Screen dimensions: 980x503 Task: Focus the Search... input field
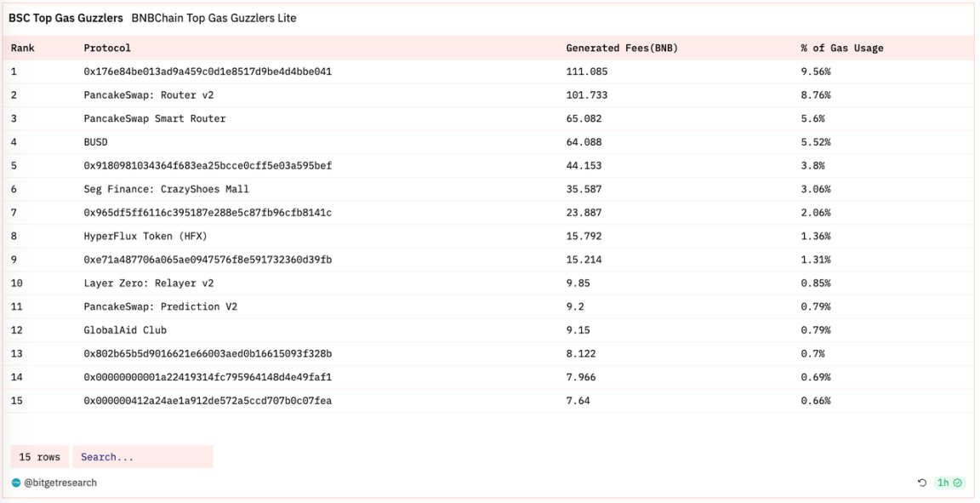(142, 457)
